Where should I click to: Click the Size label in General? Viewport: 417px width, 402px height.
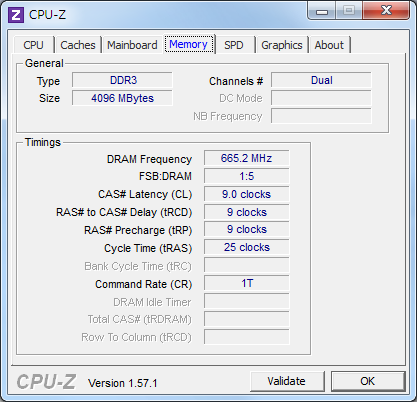pos(49,98)
